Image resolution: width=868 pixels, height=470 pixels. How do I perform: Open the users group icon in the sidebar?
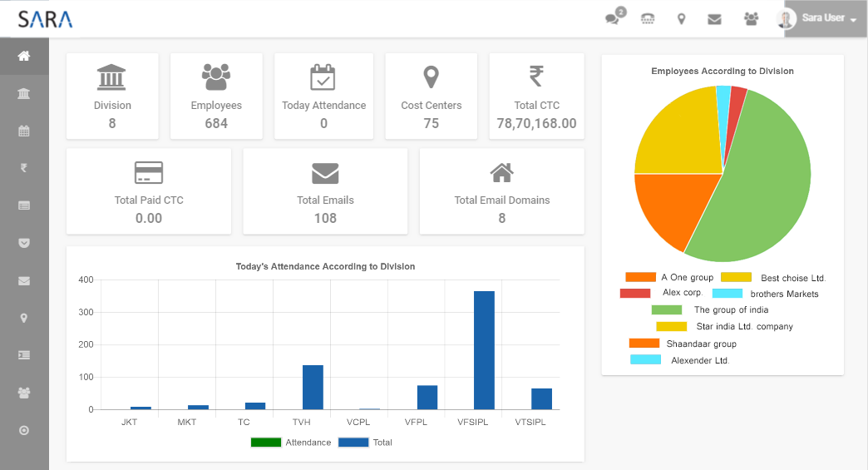(x=24, y=393)
